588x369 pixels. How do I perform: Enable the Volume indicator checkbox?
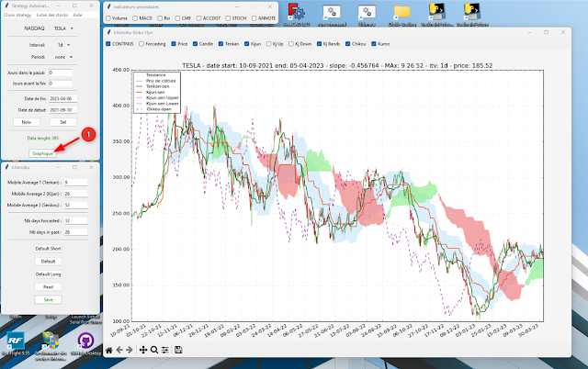click(x=108, y=18)
